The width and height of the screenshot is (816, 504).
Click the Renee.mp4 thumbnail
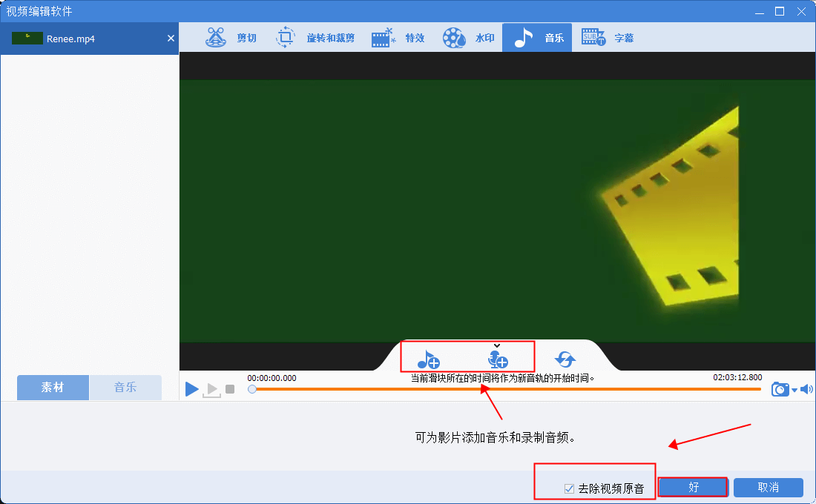pos(27,38)
